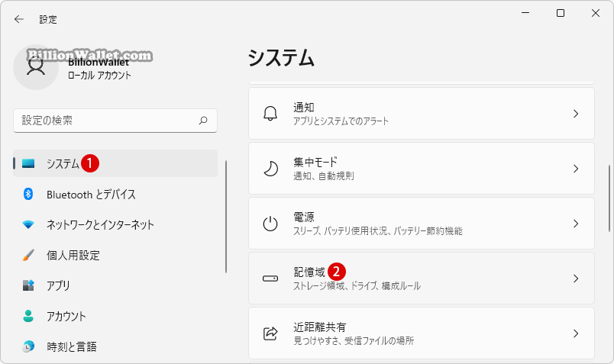
Task: Click the 時刻と言語 globe clock icon
Action: 28,346
